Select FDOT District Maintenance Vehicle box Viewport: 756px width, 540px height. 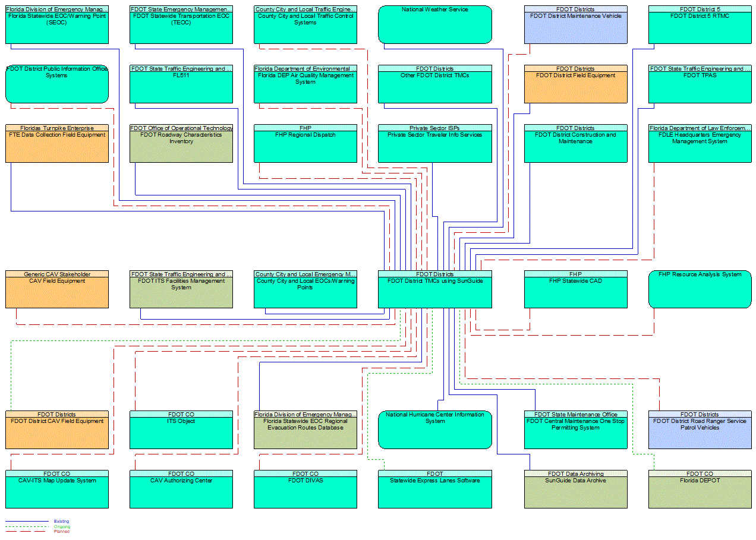point(575,24)
